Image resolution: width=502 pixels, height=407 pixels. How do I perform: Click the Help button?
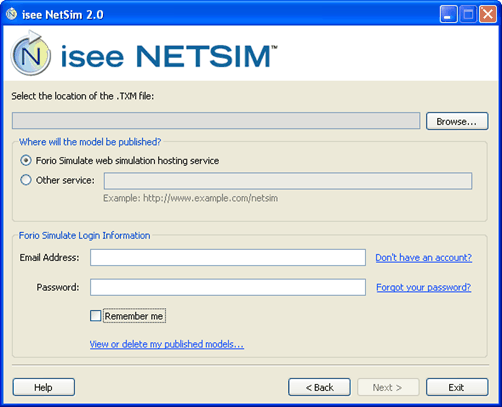(44, 387)
